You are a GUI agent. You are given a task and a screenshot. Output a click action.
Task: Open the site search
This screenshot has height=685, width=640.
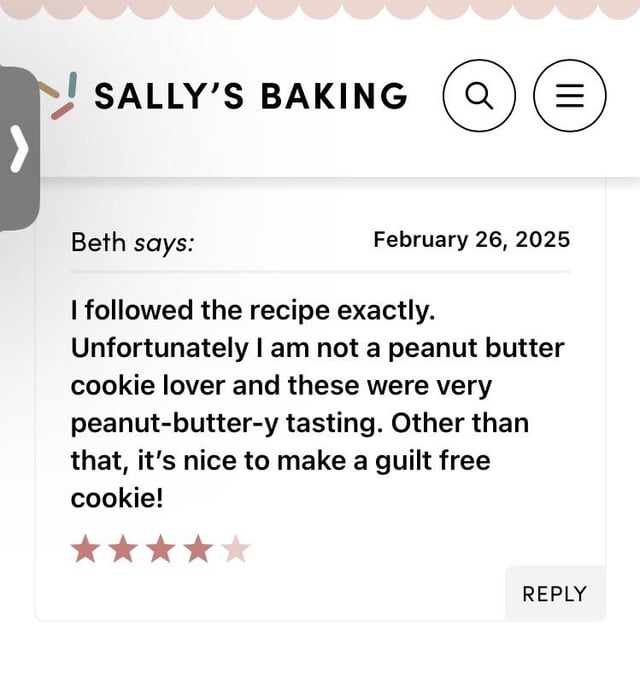pyautogui.click(x=479, y=96)
